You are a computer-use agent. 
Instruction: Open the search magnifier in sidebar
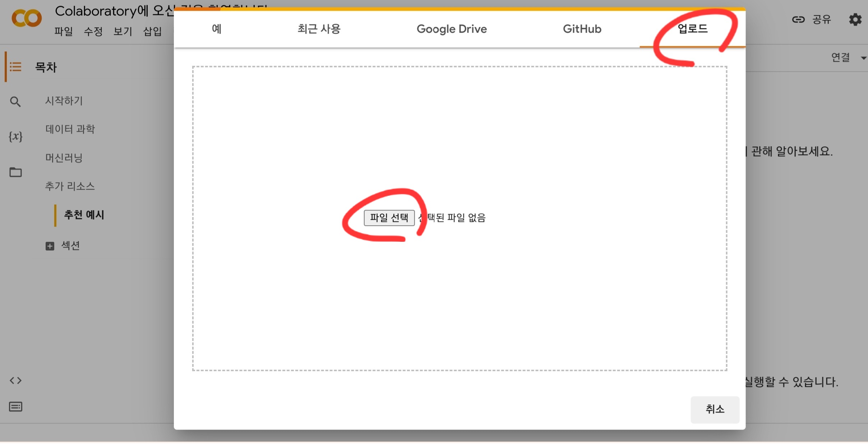point(15,102)
